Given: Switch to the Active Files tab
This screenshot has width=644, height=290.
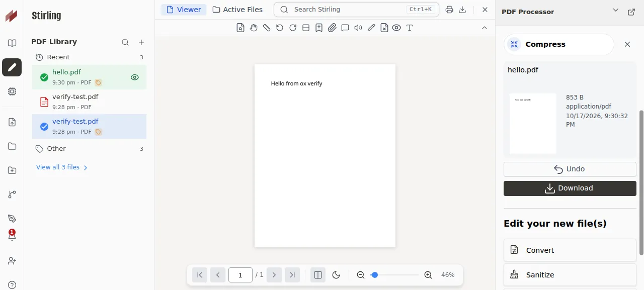Looking at the screenshot, I should pyautogui.click(x=237, y=10).
